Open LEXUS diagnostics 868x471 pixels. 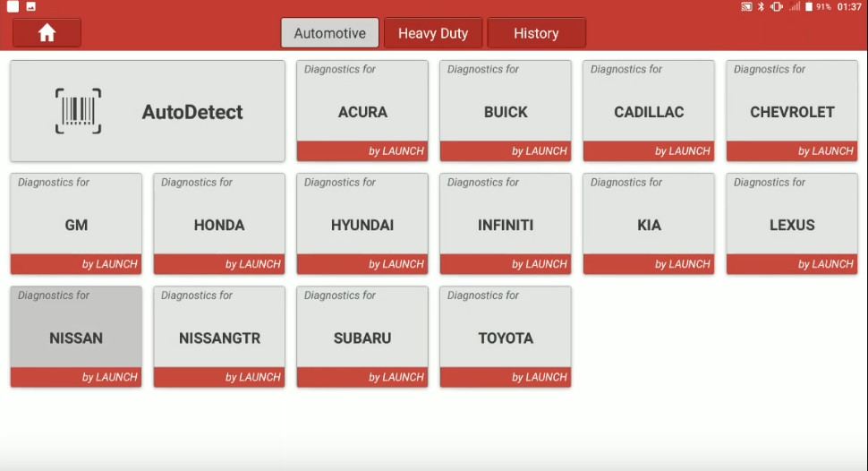(x=792, y=224)
